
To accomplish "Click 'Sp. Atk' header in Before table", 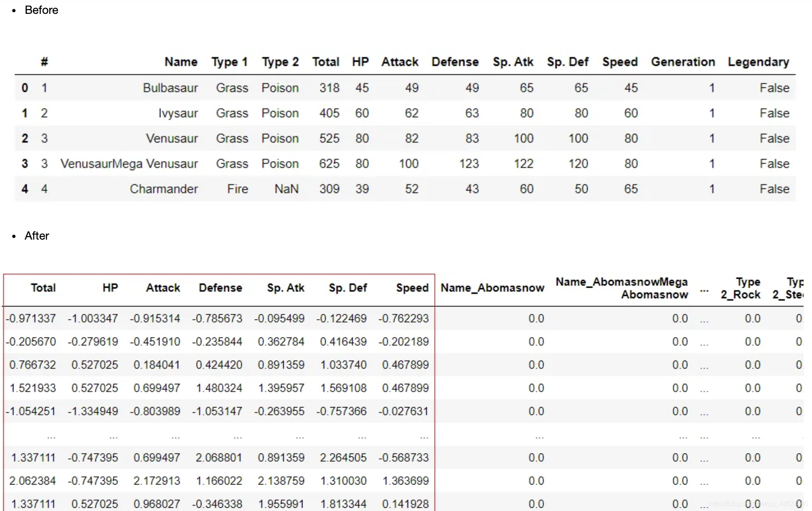I will [x=513, y=62].
